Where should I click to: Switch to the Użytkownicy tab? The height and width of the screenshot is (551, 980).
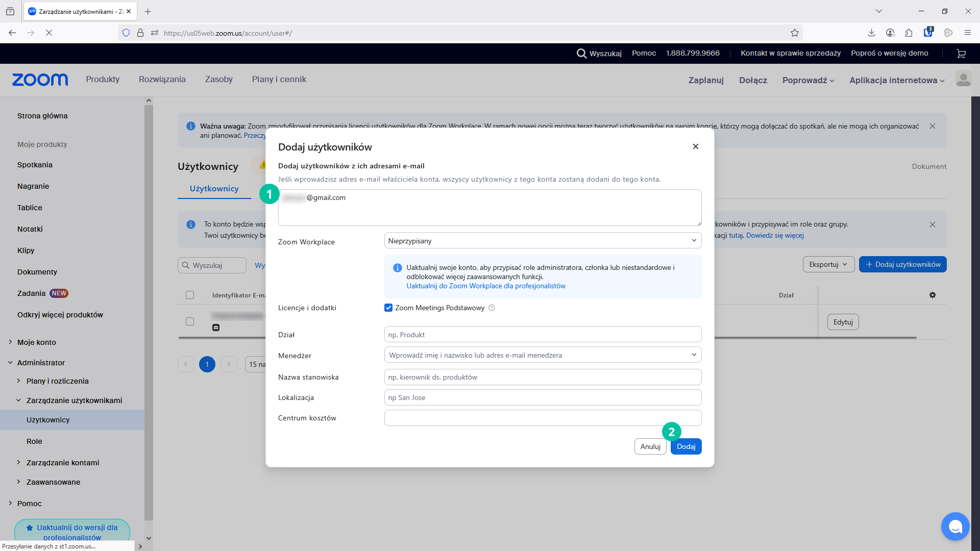click(214, 188)
